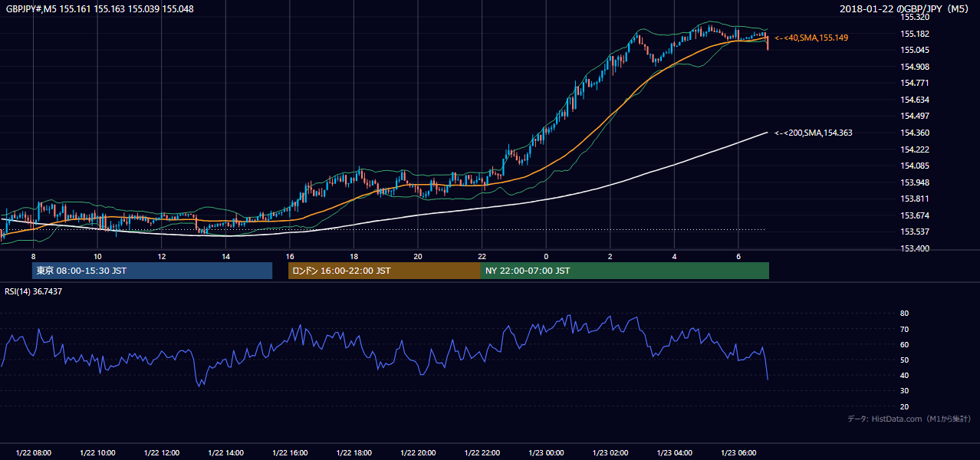Click the 1/22 10:00 bottom time label
The height and width of the screenshot is (460, 980).
(x=97, y=453)
